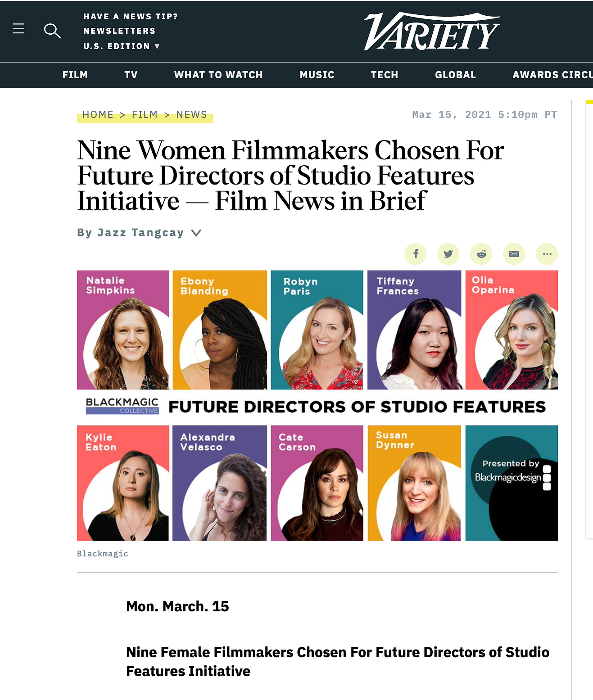Click the search magnifier icon
Viewport: 593px width, 700px height.
pyautogui.click(x=52, y=31)
